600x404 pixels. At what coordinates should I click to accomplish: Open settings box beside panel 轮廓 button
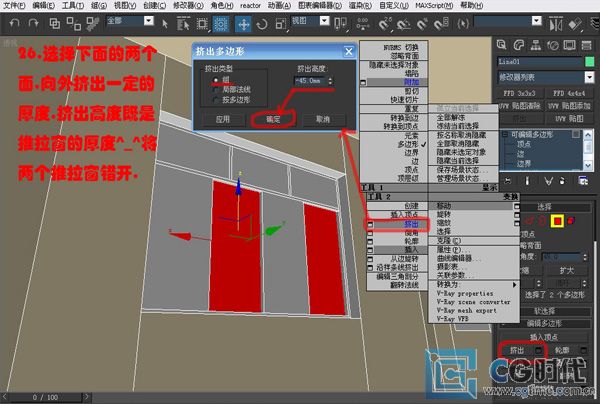[x=583, y=350]
